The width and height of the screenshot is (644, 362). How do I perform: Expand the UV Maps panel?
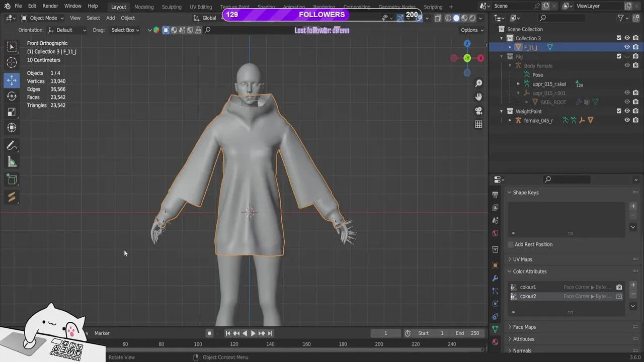(522, 259)
